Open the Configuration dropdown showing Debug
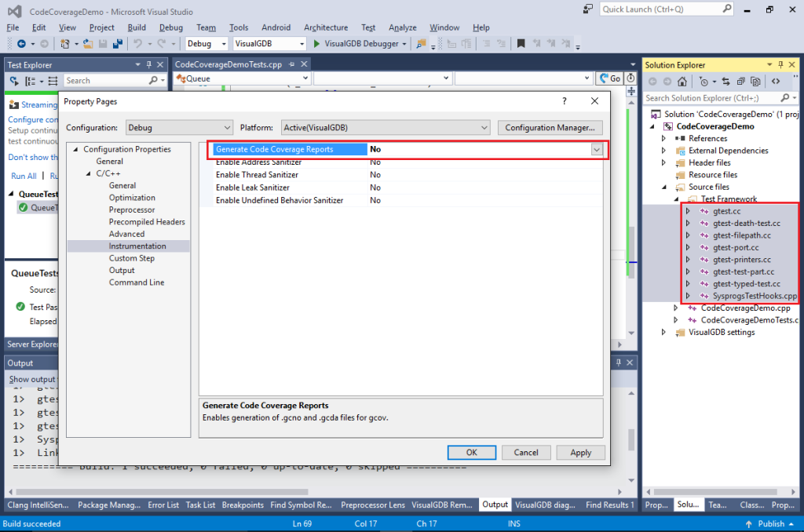The height and width of the screenshot is (532, 804). (x=179, y=128)
